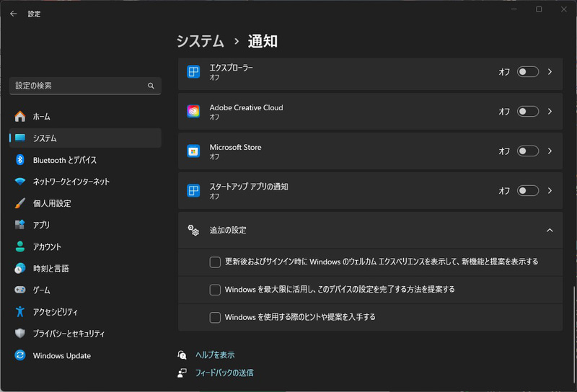Click the Windows Update sync icon
The width and height of the screenshot is (577, 392).
click(x=20, y=355)
